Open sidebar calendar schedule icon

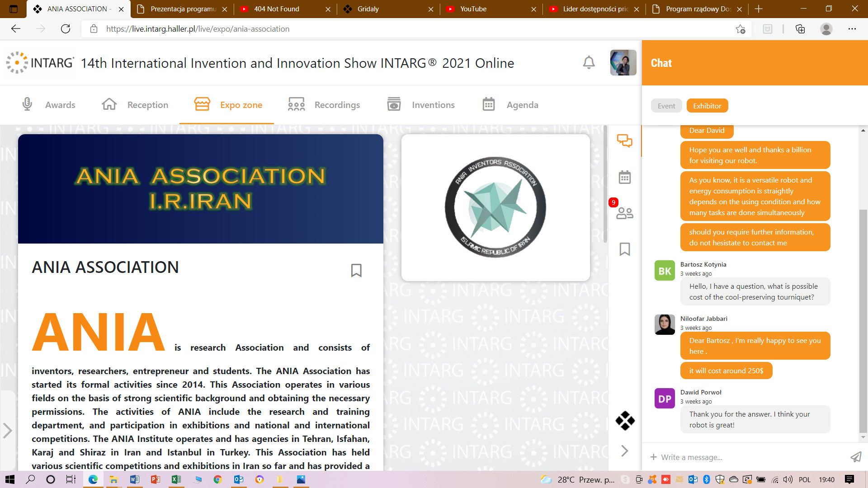(x=625, y=177)
